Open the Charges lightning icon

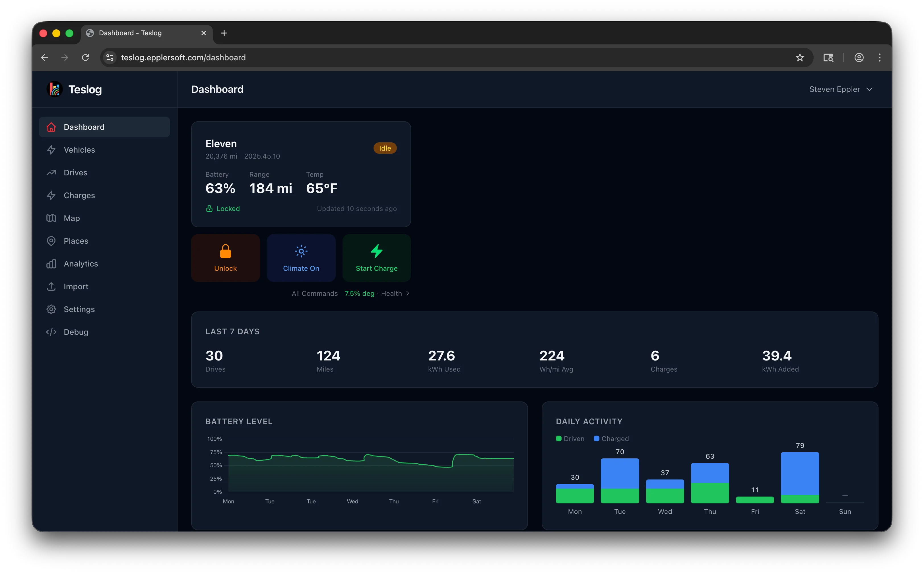51,195
